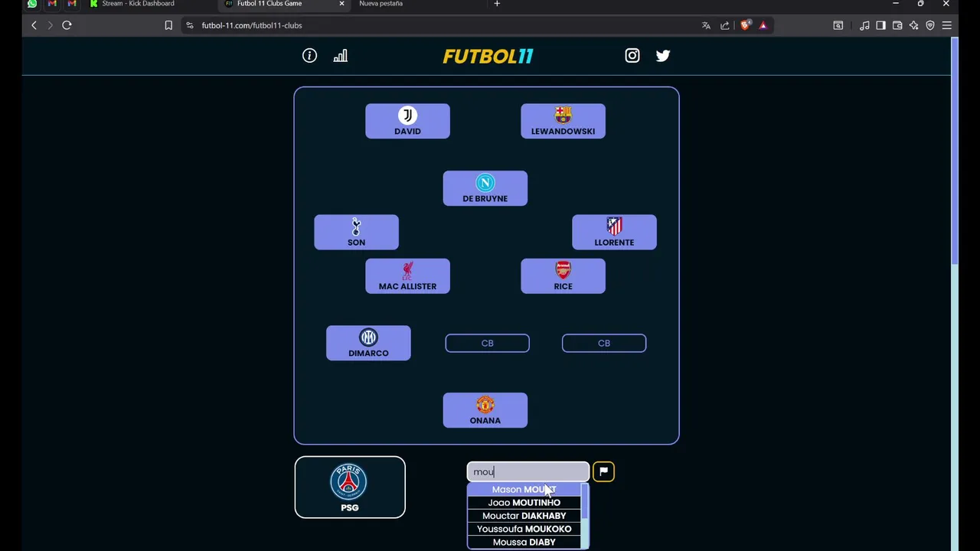The height and width of the screenshot is (551, 980).
Task: Open the translate page icon
Action: pyautogui.click(x=706, y=25)
